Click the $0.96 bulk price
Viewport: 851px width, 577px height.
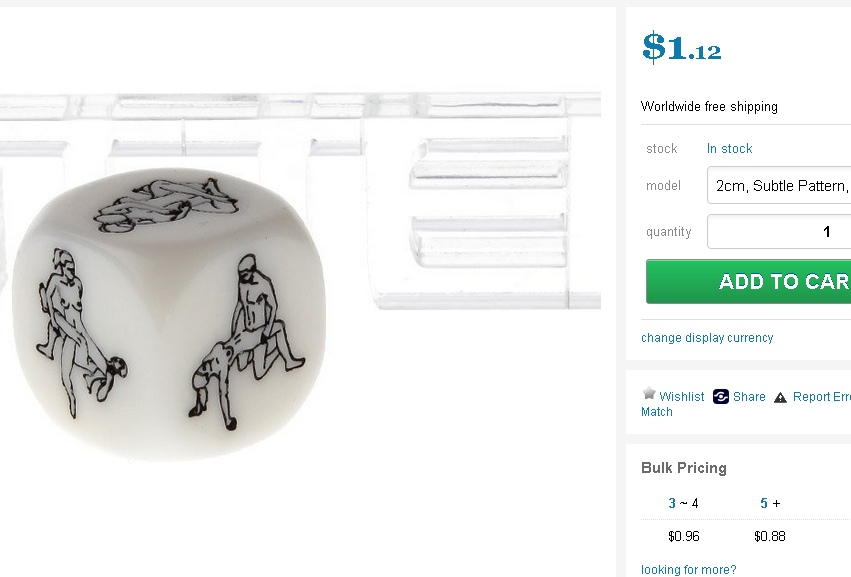point(684,536)
